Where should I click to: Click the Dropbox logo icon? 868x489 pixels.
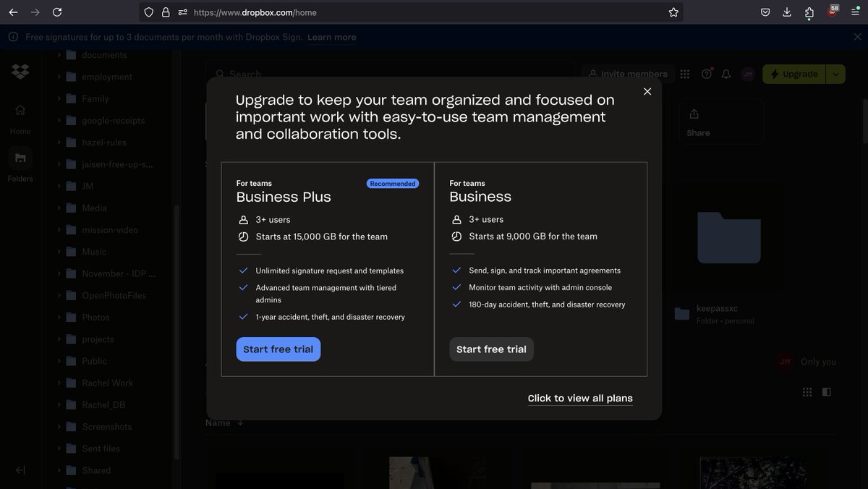[20, 72]
